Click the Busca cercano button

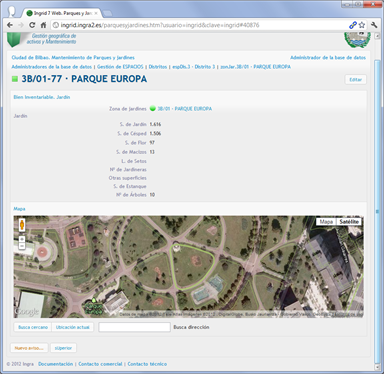[x=33, y=327]
